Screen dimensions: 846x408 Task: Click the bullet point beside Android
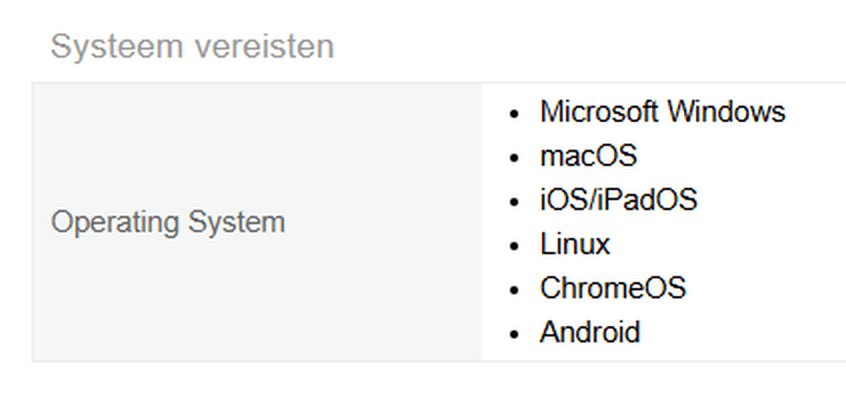coord(515,334)
